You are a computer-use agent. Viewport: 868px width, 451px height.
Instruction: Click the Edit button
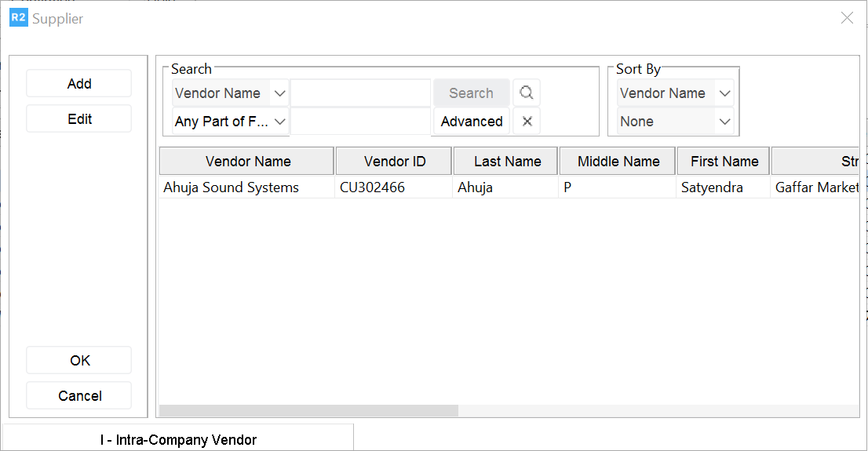click(x=79, y=119)
